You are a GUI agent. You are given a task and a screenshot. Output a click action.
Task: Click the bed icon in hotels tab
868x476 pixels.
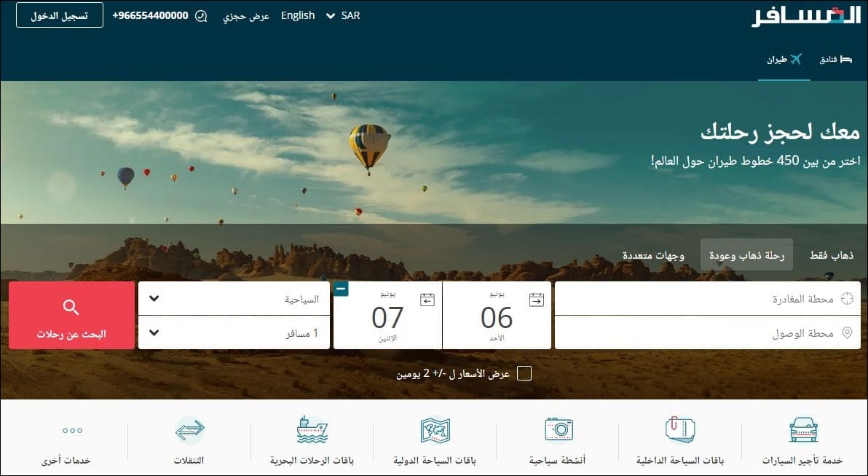pyautogui.click(x=846, y=59)
